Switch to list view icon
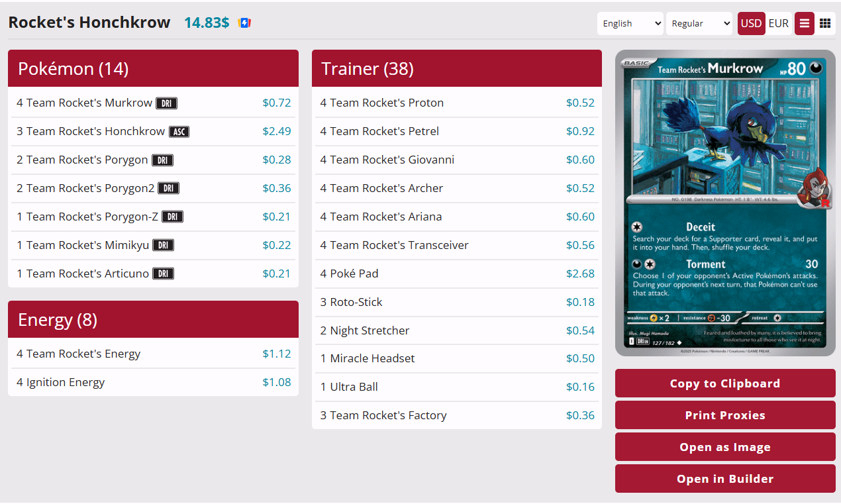 pyautogui.click(x=805, y=23)
